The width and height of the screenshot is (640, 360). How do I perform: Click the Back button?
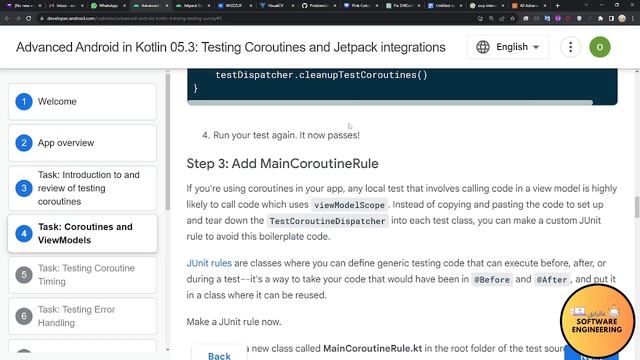pos(219,356)
